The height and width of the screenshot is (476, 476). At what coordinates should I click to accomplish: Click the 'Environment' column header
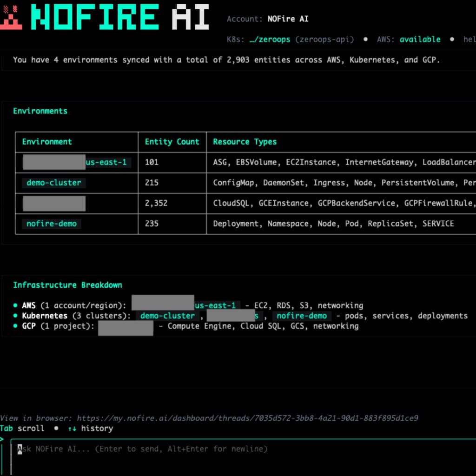pyautogui.click(x=47, y=142)
